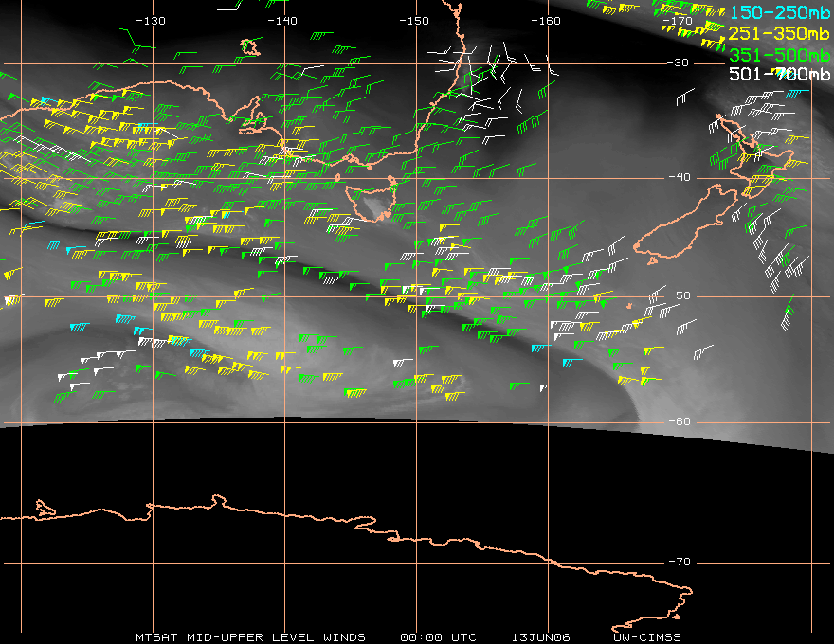
Task: Click the 00:00 UTC time stamp
Action: [438, 637]
